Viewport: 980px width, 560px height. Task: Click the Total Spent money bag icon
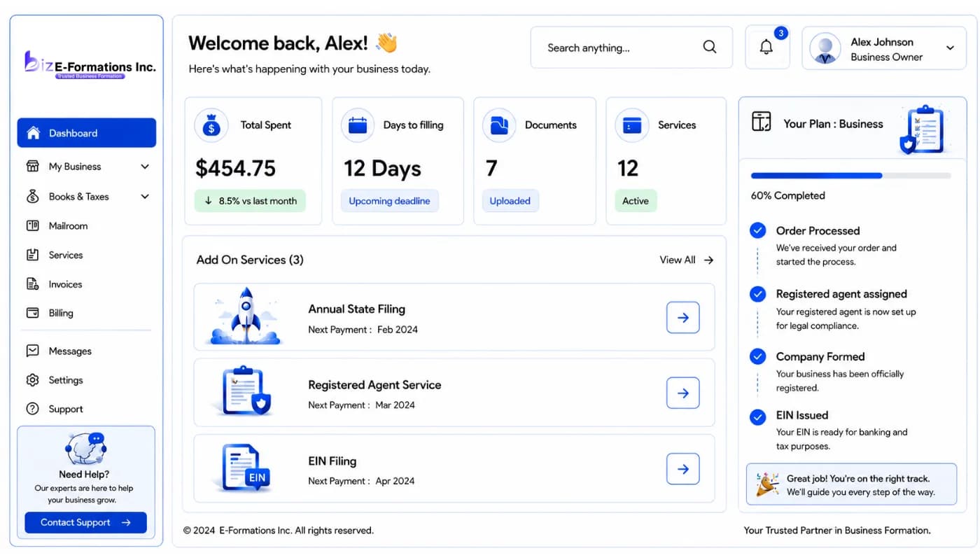coord(211,125)
